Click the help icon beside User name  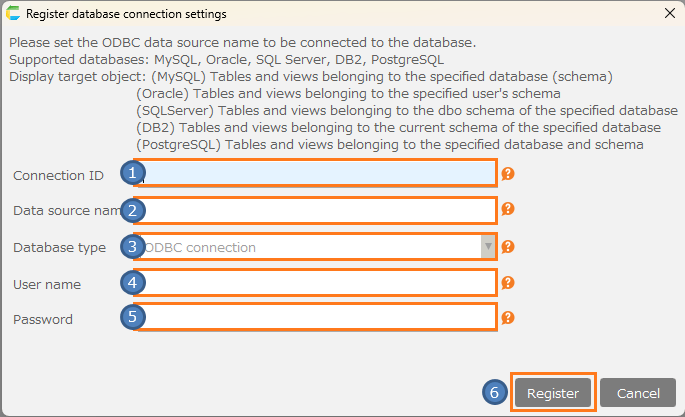pos(508,283)
